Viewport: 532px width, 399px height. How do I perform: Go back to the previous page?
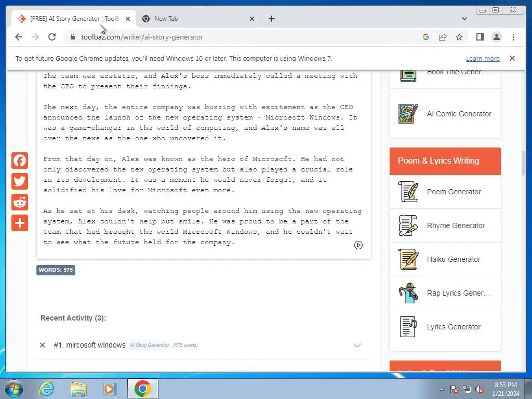(19, 37)
